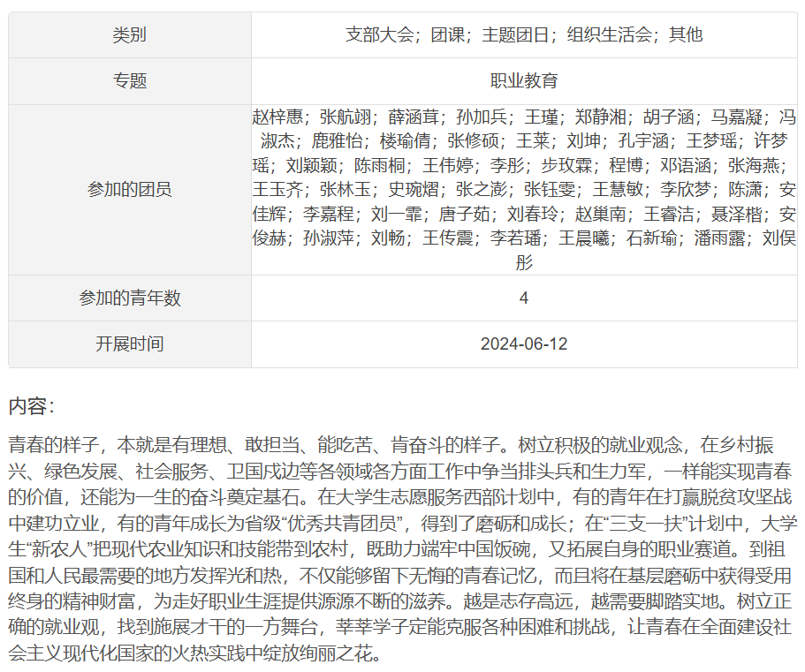Select member name 石新瑜
The height and width of the screenshot is (672, 805).
(651, 238)
